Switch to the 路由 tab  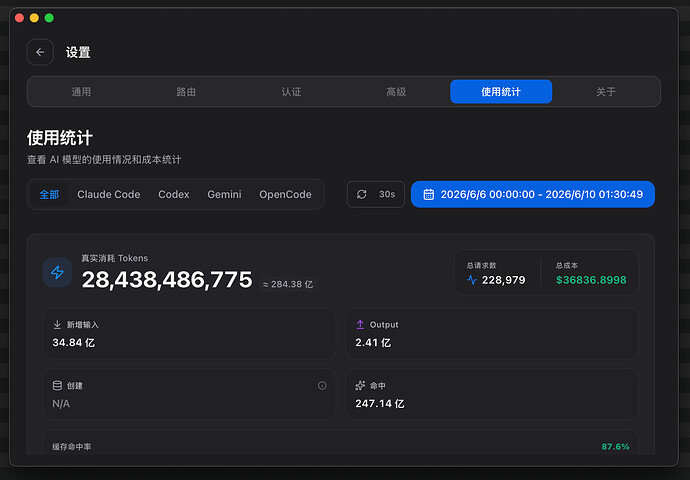[x=186, y=92]
